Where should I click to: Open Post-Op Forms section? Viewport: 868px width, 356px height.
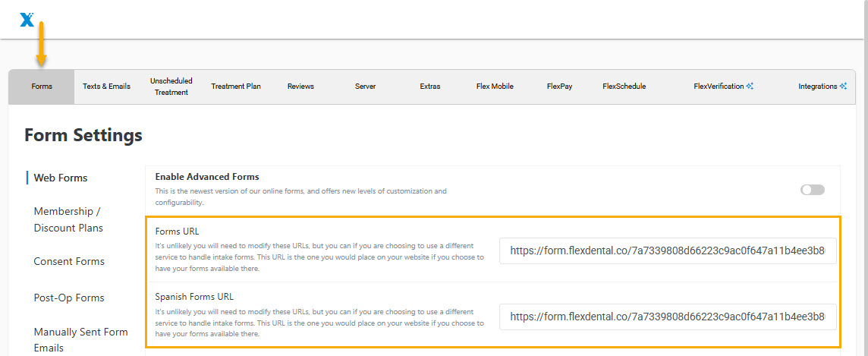pos(69,298)
